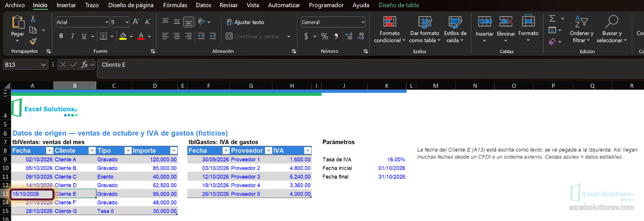Viewport: 644px width, 221px height.
Task: Click Dar formato como tabla
Action: pos(425,29)
